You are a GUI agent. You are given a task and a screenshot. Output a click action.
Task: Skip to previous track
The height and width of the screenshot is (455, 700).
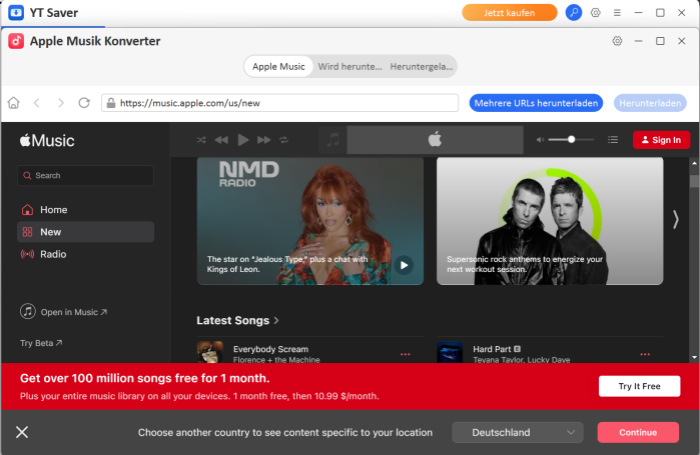click(x=221, y=140)
